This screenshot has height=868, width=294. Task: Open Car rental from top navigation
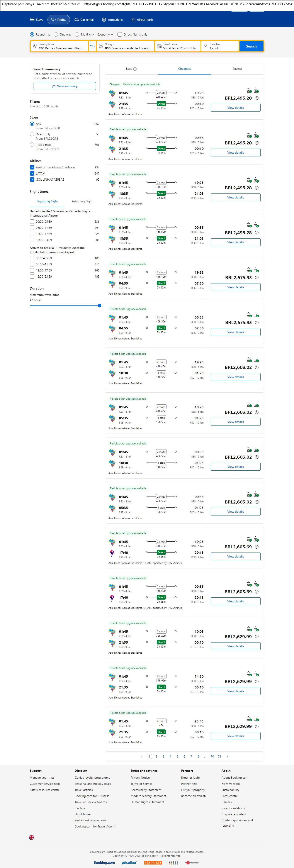(84, 20)
